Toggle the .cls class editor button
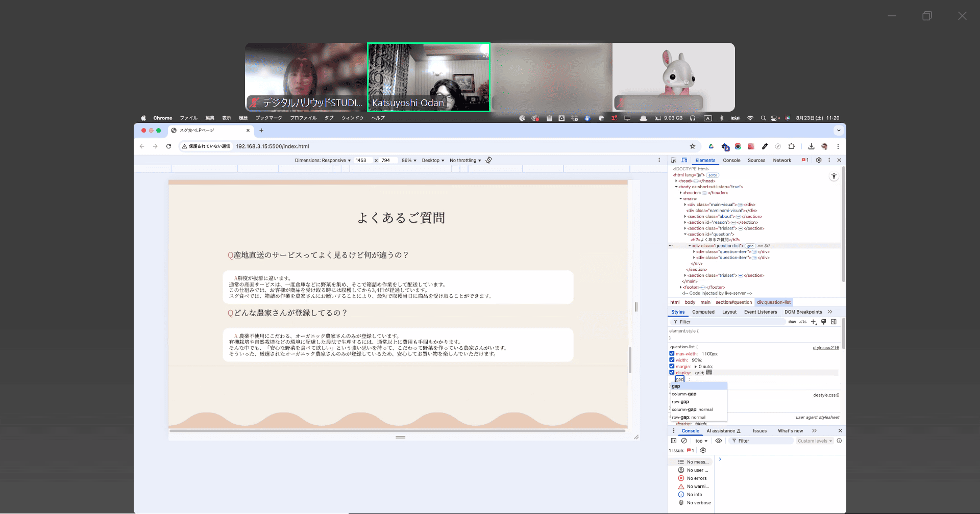 [803, 322]
